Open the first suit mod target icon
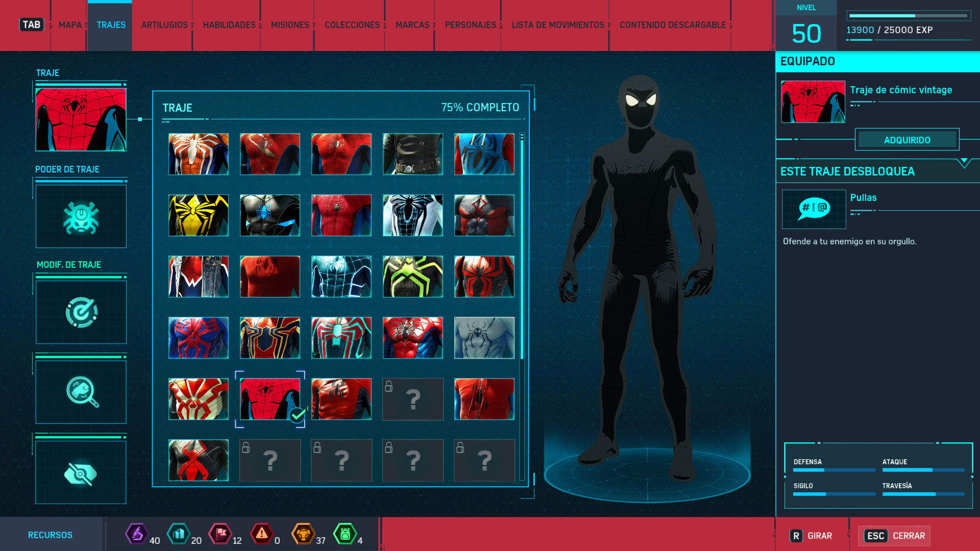Screen dimensions: 980x551 click(81, 312)
